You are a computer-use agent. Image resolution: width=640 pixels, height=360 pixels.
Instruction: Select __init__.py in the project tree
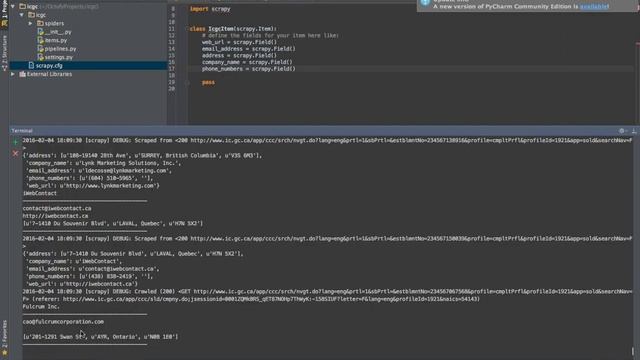pyautogui.click(x=58, y=31)
